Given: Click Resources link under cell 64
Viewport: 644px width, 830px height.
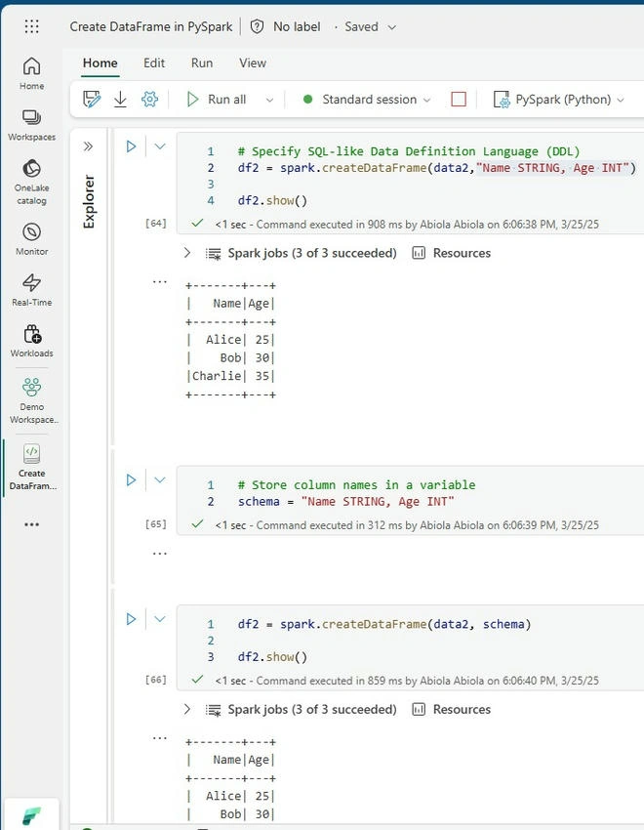Looking at the screenshot, I should [x=462, y=253].
